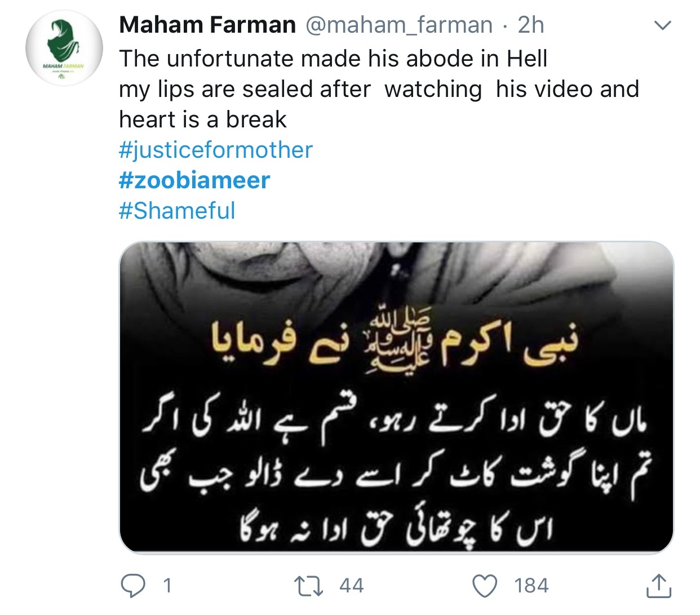Open the #justiceformother hashtag

coord(215,150)
